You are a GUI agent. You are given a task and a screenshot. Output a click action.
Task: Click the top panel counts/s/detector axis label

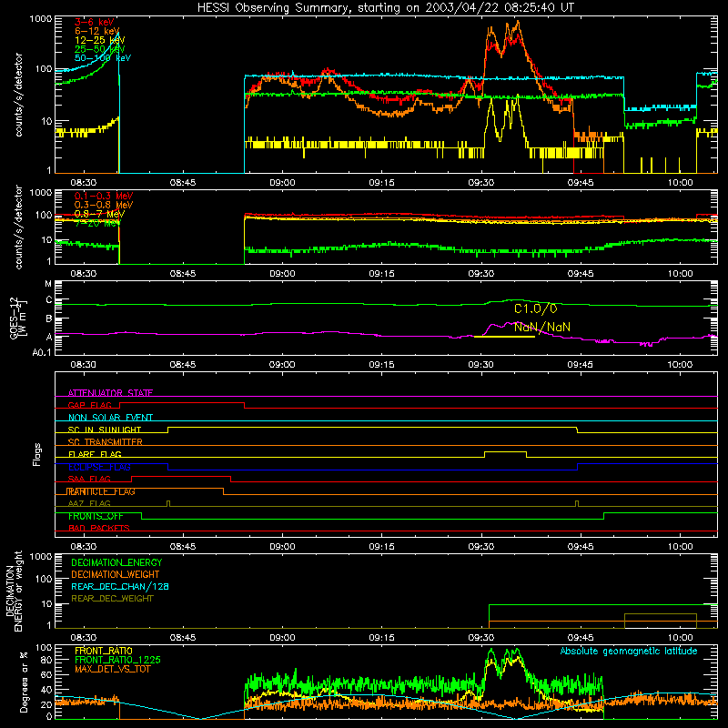(x=18, y=95)
